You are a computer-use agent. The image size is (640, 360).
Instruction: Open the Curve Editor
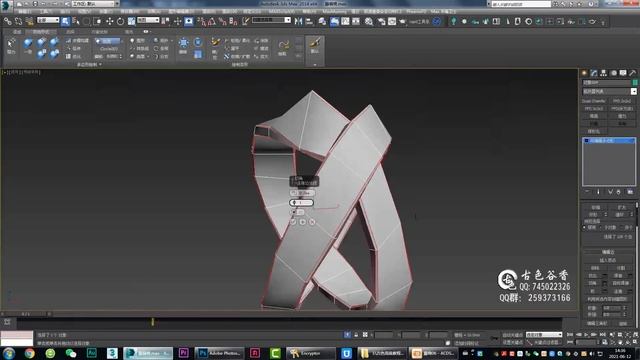point(345,21)
